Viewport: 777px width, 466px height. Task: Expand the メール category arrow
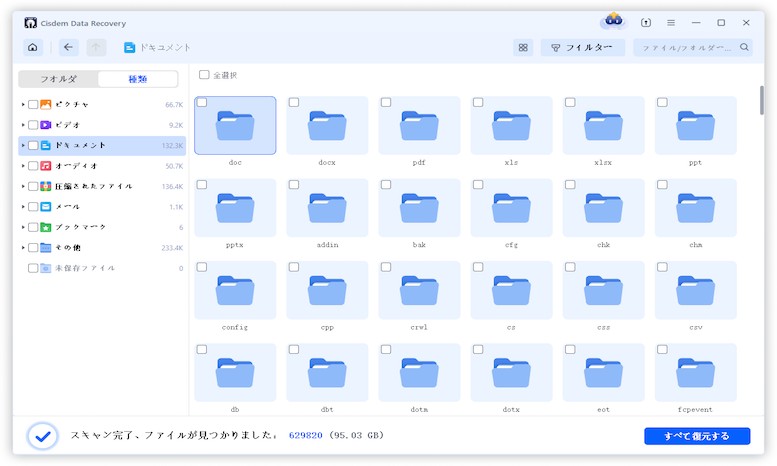click(x=23, y=207)
